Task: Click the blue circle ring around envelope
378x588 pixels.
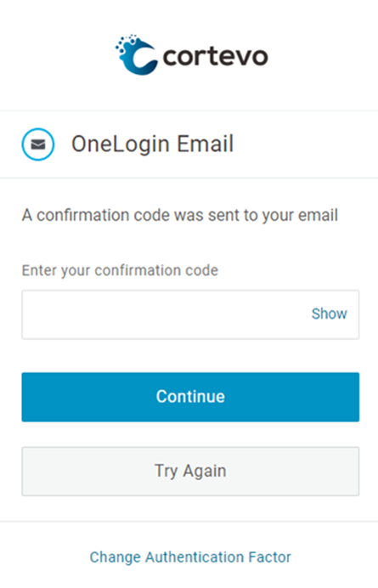Action: [38, 144]
